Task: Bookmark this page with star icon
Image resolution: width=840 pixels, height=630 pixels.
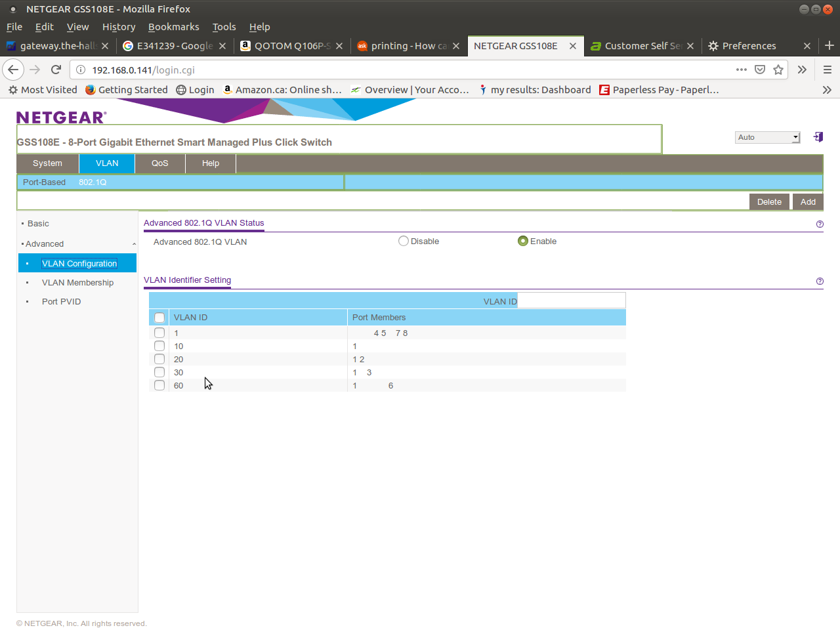Action: (778, 70)
